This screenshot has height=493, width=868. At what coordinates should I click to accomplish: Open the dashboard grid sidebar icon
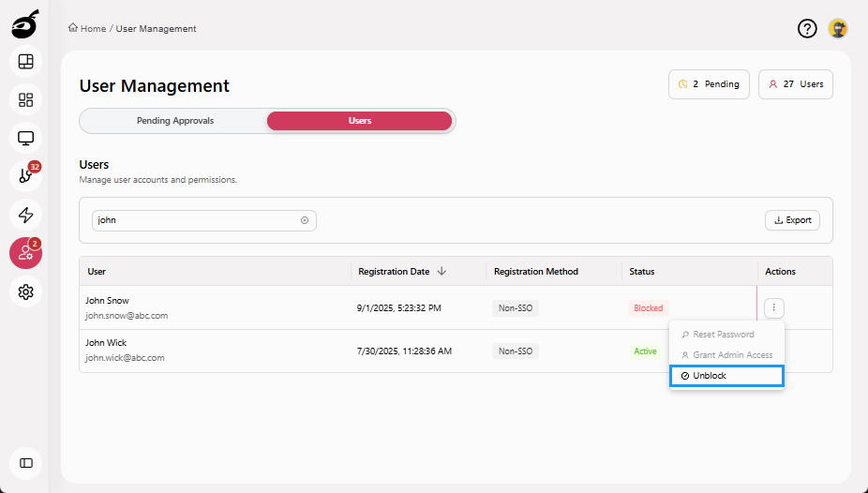click(26, 100)
